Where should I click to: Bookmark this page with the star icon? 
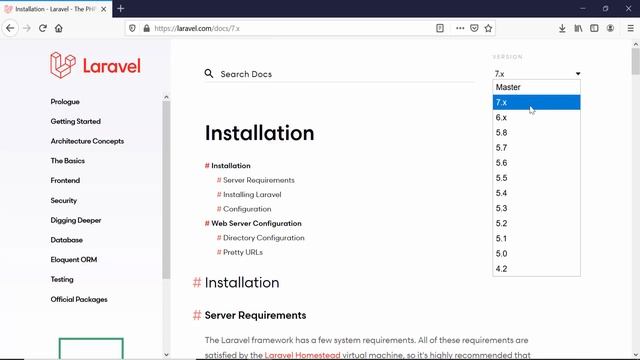tap(488, 28)
